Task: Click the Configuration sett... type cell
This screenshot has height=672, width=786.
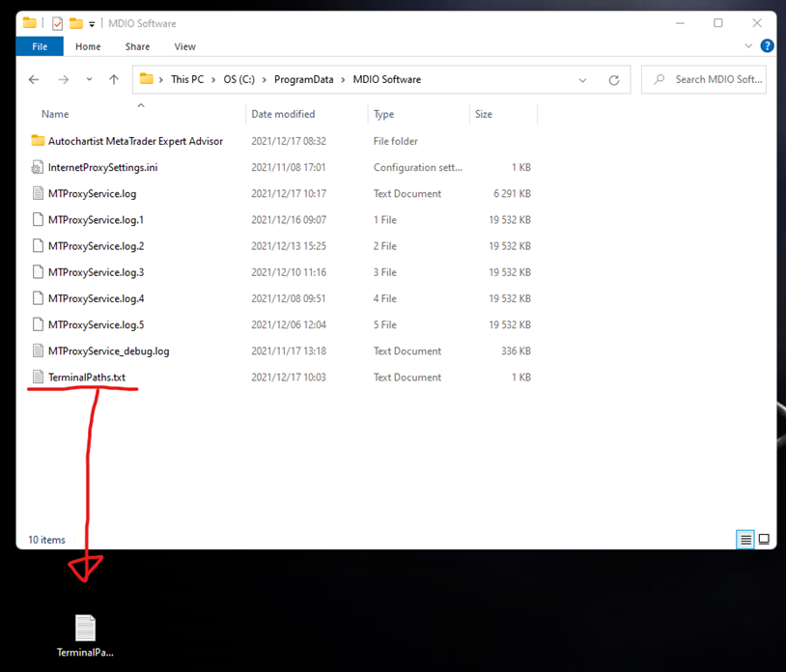Action: click(x=417, y=167)
